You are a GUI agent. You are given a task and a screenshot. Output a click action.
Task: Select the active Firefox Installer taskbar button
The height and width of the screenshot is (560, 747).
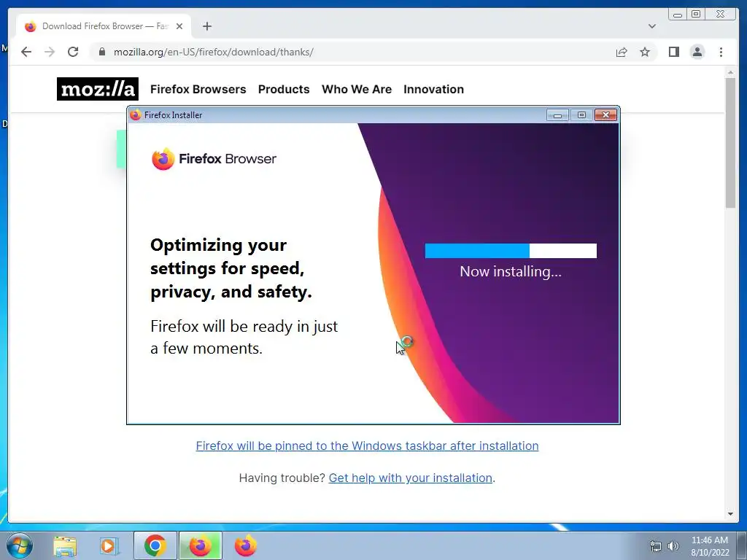pos(200,545)
